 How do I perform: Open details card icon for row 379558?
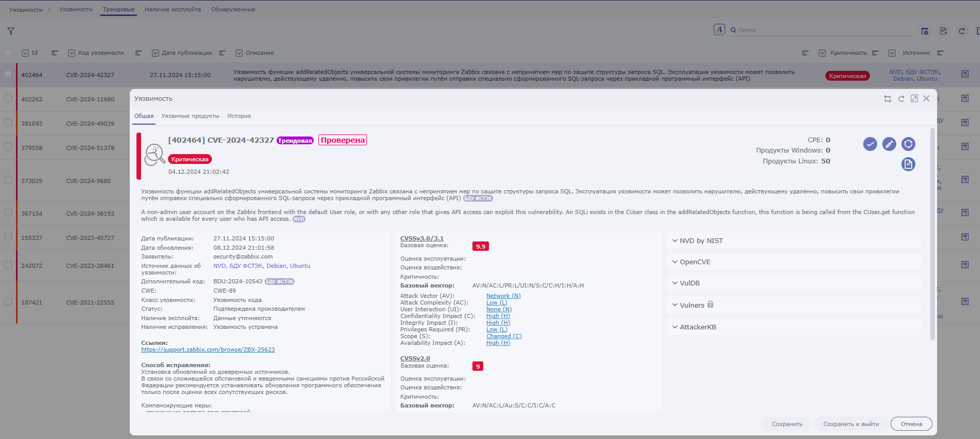[965, 147]
